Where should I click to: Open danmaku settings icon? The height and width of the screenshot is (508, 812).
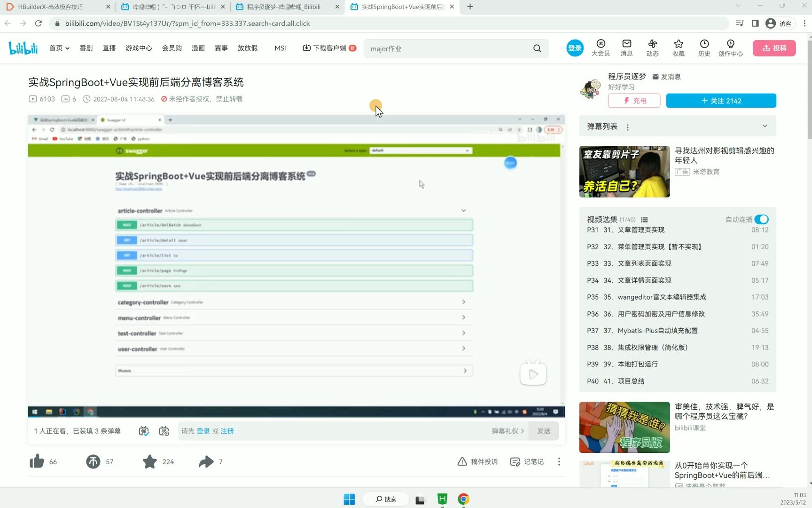164,431
